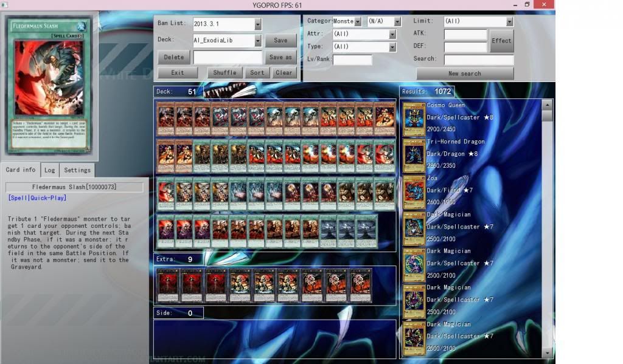
Task: Select first card in main deck top row
Action: click(166, 118)
